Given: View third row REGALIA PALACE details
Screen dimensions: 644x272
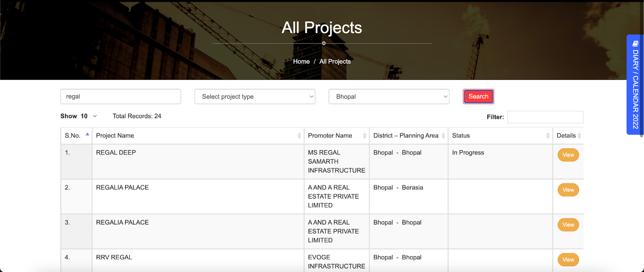Looking at the screenshot, I should coord(568,225).
